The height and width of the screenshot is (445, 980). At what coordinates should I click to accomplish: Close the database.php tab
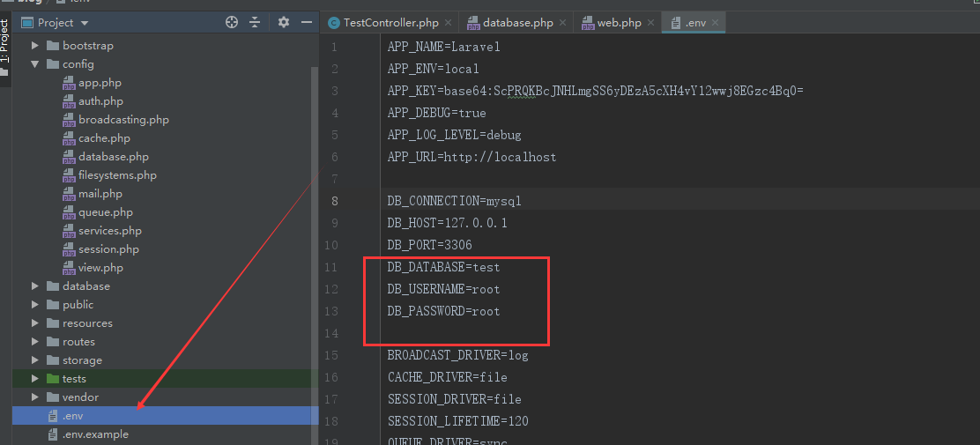(x=562, y=23)
